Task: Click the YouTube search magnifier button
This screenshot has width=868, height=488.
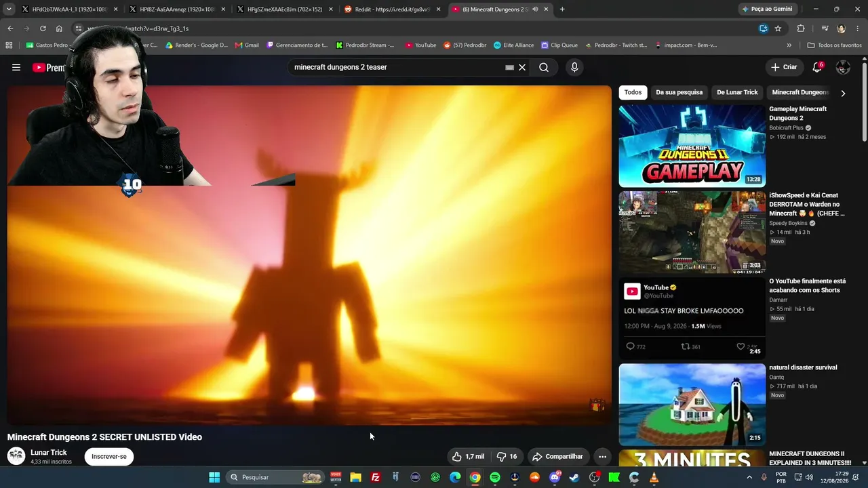Action: click(544, 67)
